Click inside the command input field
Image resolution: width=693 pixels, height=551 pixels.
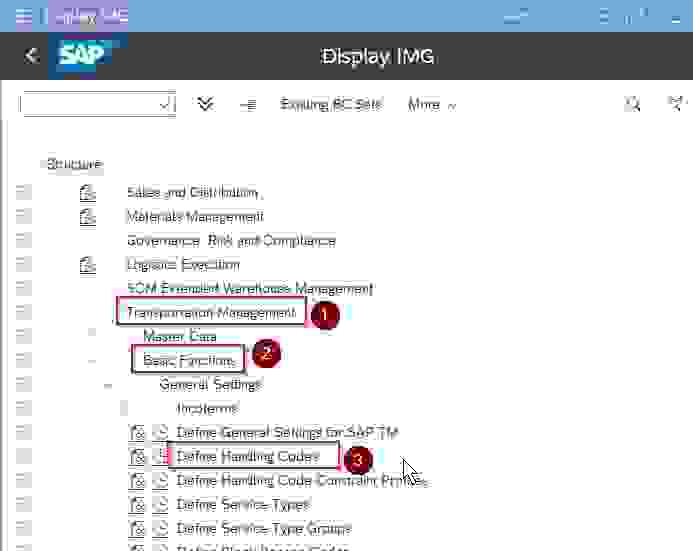coord(88,104)
